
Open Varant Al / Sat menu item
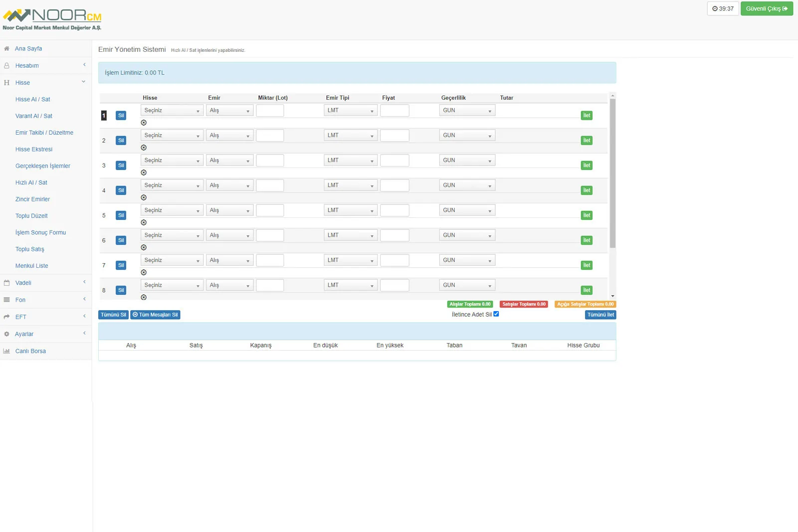click(x=34, y=116)
